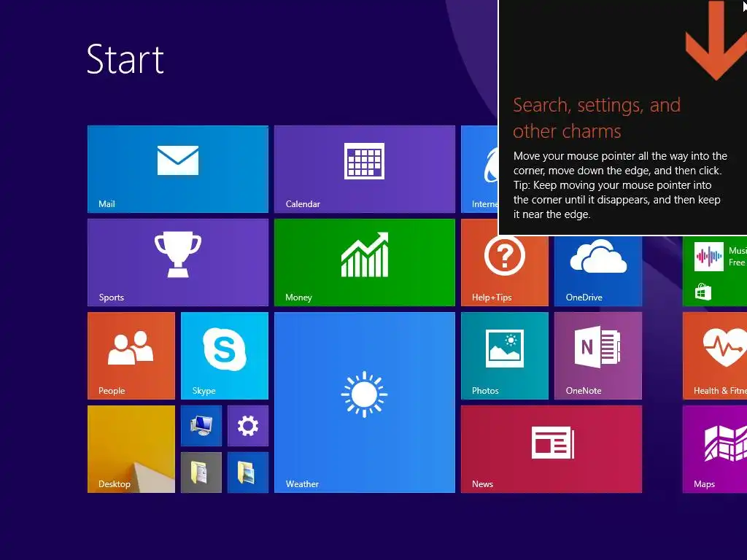The width and height of the screenshot is (747, 560).
Task: Open the Internet Explorer tile
Action: click(x=479, y=169)
